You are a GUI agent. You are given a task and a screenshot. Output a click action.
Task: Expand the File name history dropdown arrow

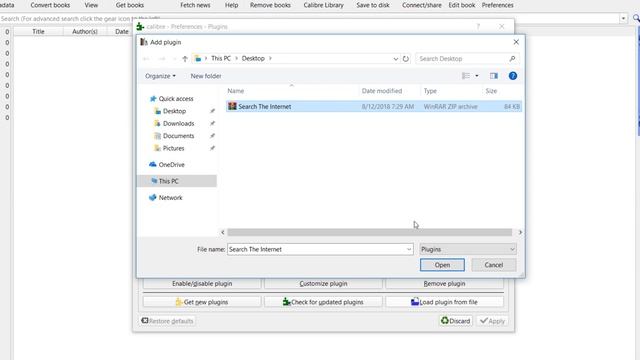click(x=409, y=249)
